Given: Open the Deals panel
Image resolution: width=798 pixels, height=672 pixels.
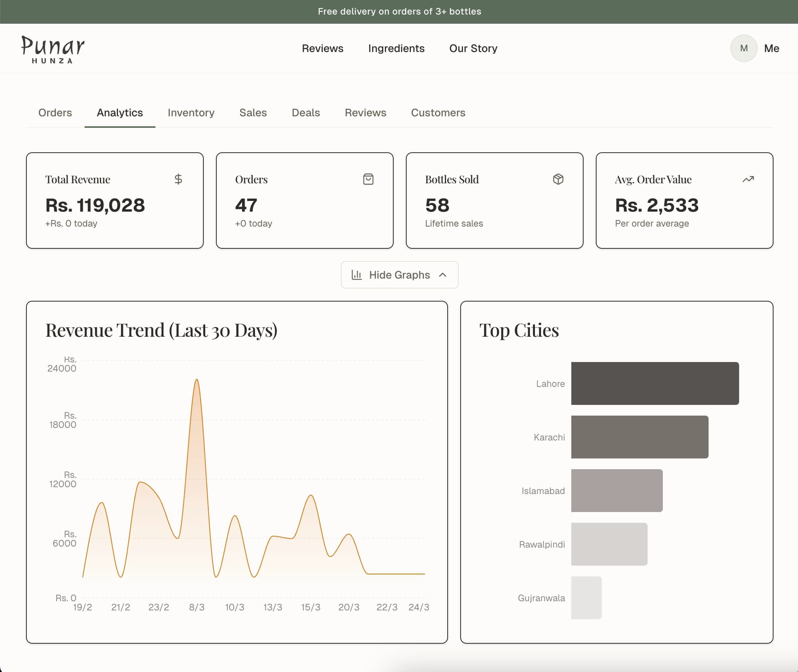Looking at the screenshot, I should (306, 113).
